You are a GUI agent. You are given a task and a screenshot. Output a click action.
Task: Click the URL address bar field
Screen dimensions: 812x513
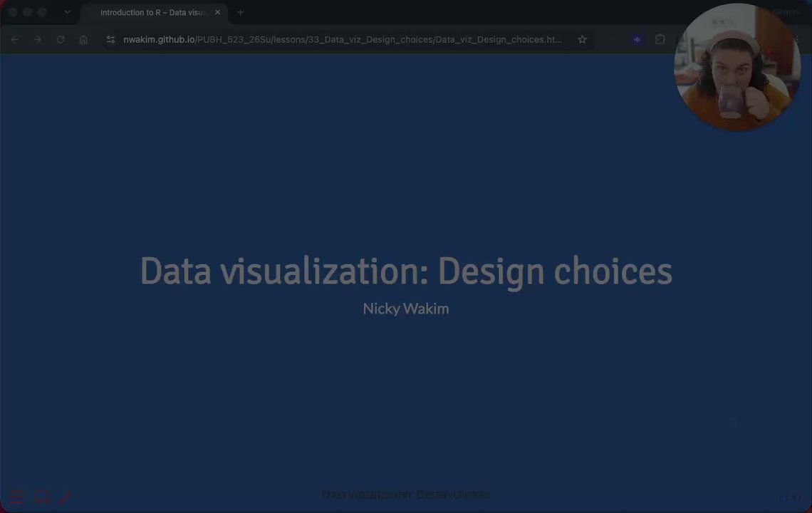[343, 39]
